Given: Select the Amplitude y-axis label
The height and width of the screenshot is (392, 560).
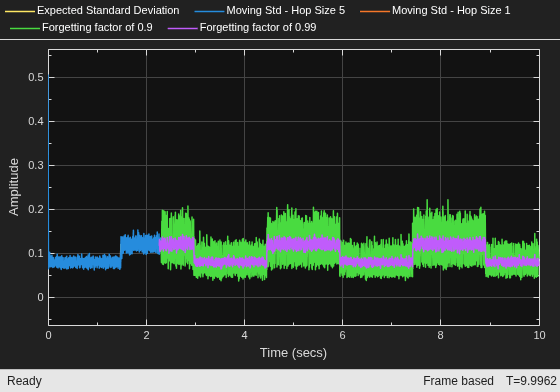Looking at the screenshot, I should (14, 187).
